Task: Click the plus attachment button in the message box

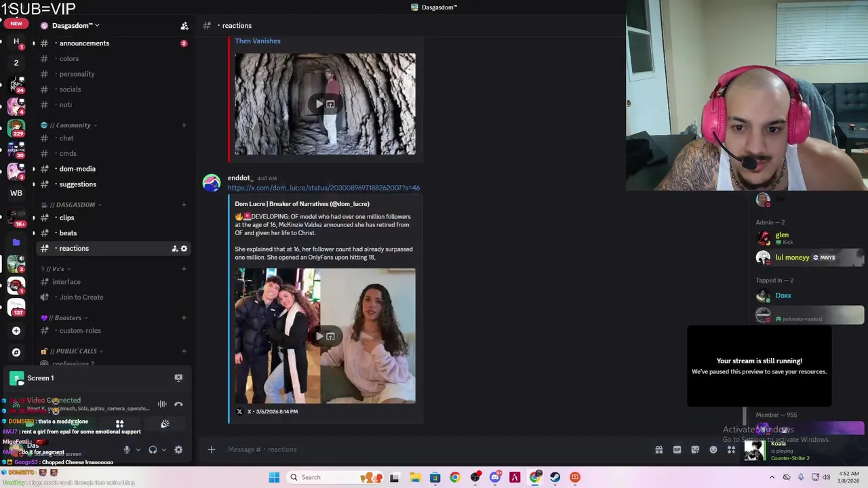Action: (x=212, y=449)
